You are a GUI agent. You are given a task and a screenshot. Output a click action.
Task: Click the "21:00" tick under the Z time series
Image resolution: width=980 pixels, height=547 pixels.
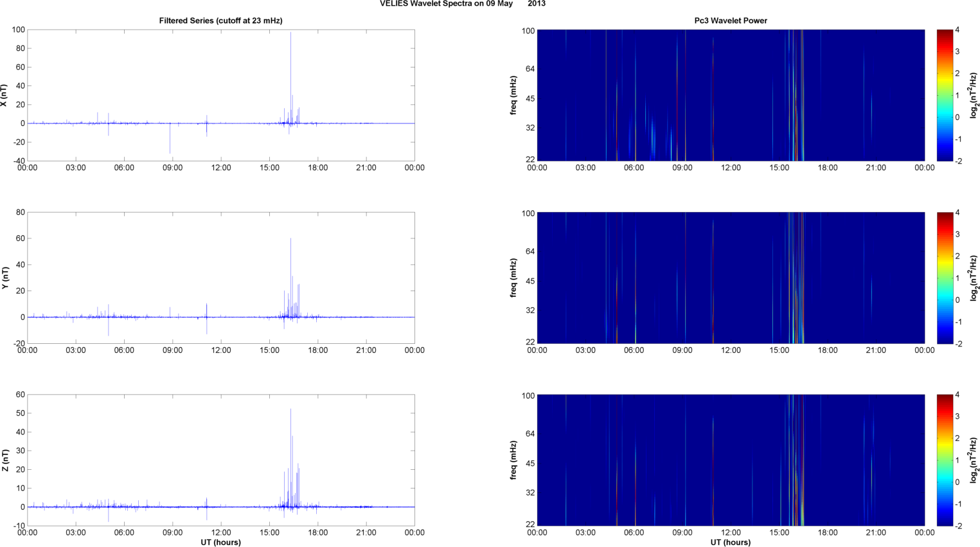pos(366,533)
